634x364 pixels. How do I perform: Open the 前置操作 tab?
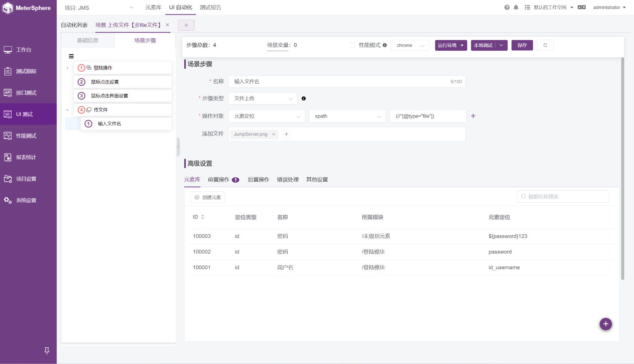tap(223, 179)
